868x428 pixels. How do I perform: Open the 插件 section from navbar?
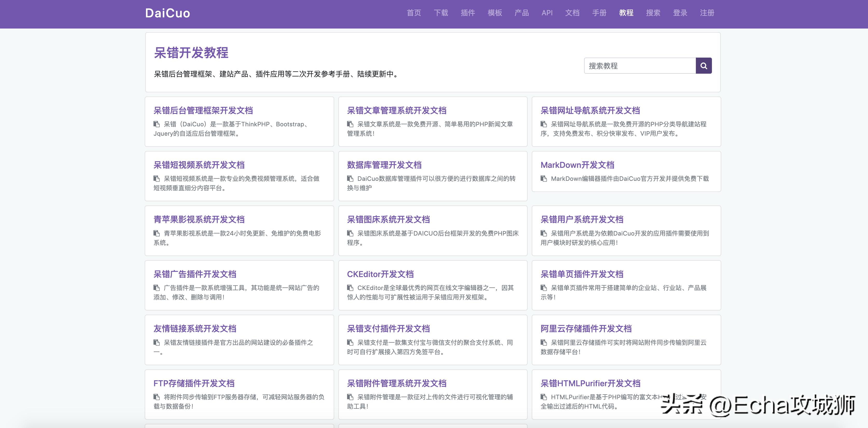point(467,13)
